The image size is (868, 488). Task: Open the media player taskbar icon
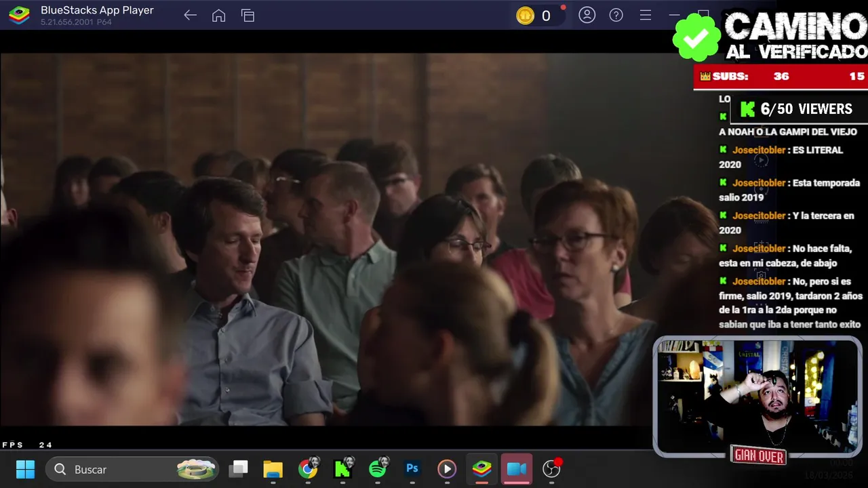click(446, 469)
